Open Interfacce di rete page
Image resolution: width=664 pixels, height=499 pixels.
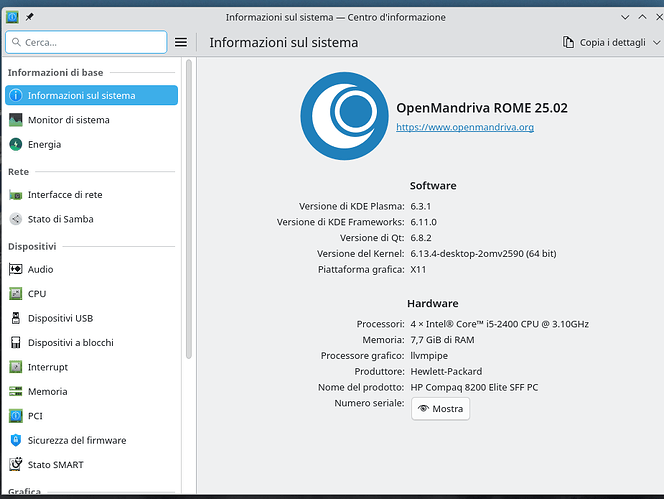(91, 195)
